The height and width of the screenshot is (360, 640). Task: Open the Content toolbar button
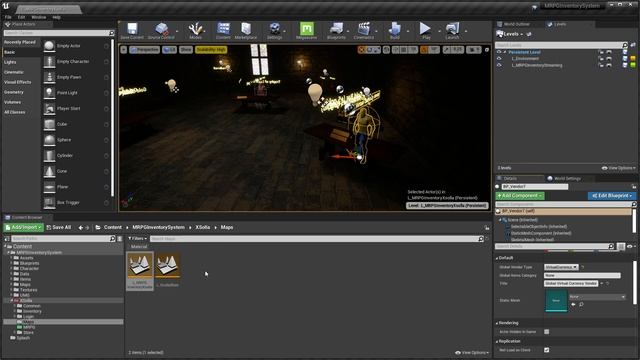pos(223,31)
